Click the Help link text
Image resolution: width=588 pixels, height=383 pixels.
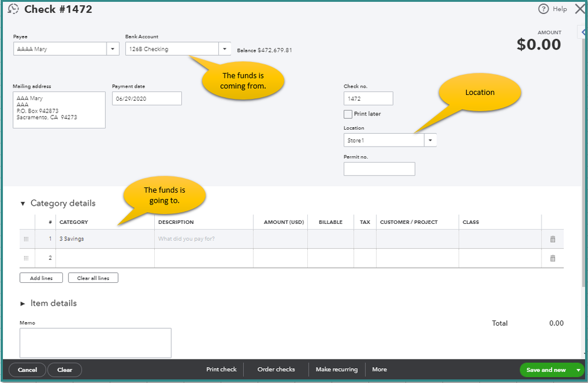[x=560, y=9]
